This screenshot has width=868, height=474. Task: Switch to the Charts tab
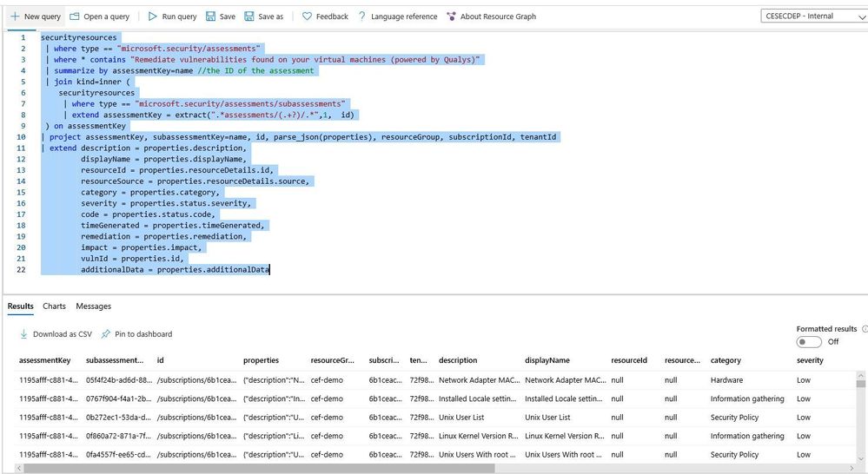click(x=54, y=306)
